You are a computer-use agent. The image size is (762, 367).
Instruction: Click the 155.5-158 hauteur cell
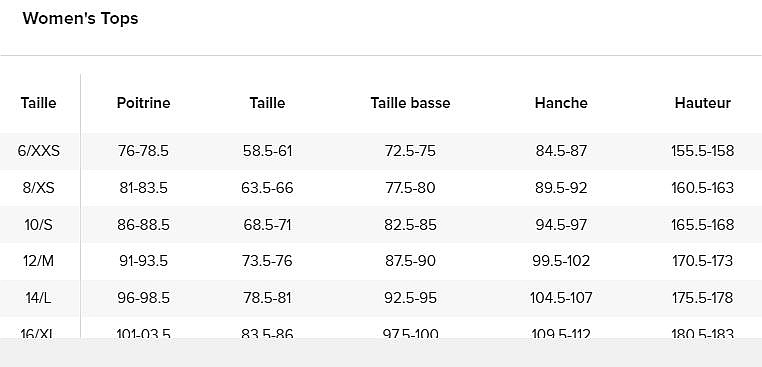click(703, 151)
